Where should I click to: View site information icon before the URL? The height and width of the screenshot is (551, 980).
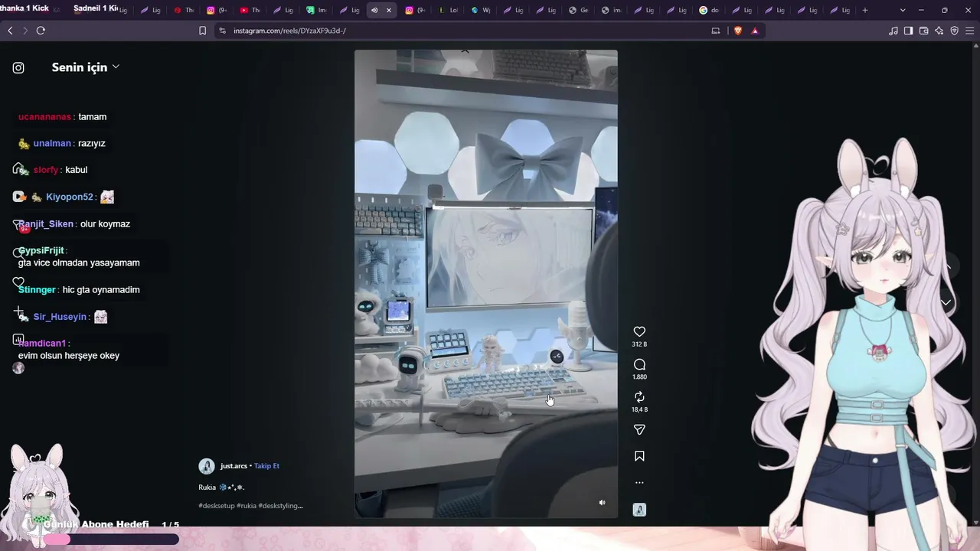[222, 31]
